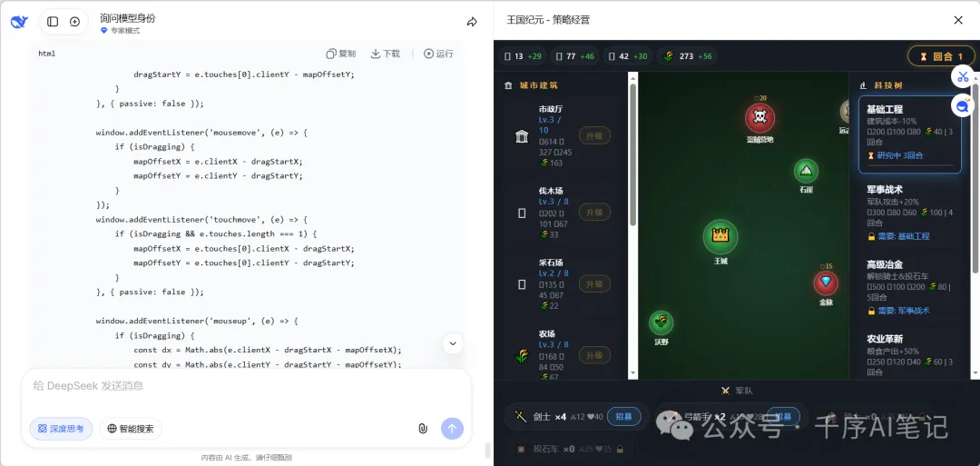This screenshot has width=980, height=466.
Task: Click the buildings panel scrollbar up arrow
Action: pyautogui.click(x=632, y=77)
